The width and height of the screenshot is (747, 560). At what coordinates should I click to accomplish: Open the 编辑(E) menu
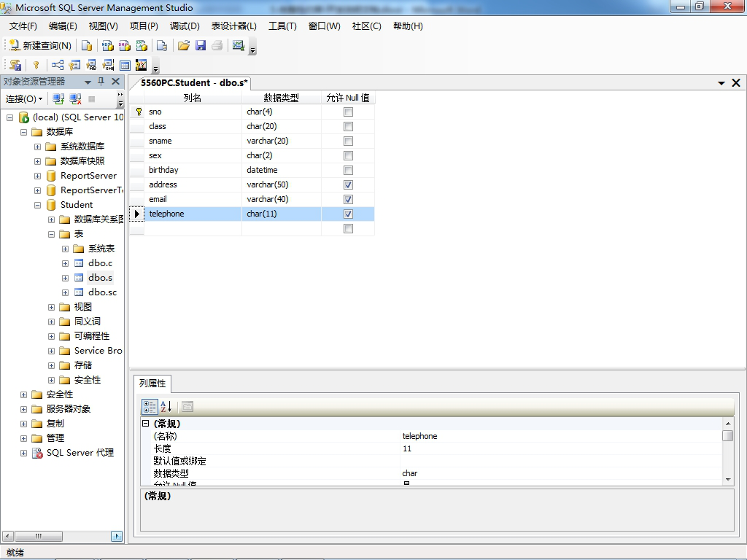63,26
